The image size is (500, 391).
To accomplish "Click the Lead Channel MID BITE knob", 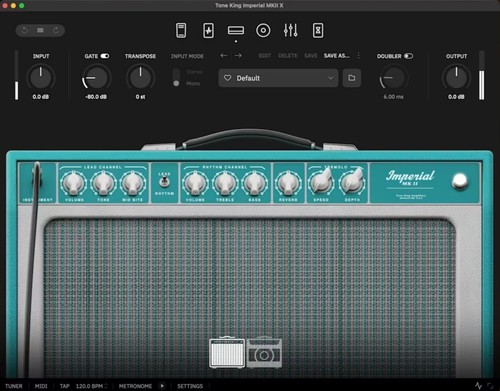I will [133, 183].
